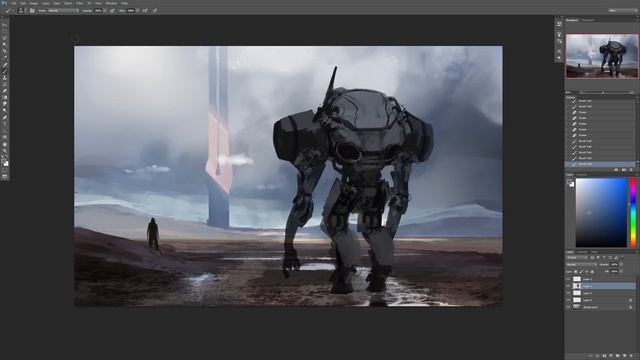640x360 pixels.
Task: Select the Lasso tool
Action: (5, 38)
